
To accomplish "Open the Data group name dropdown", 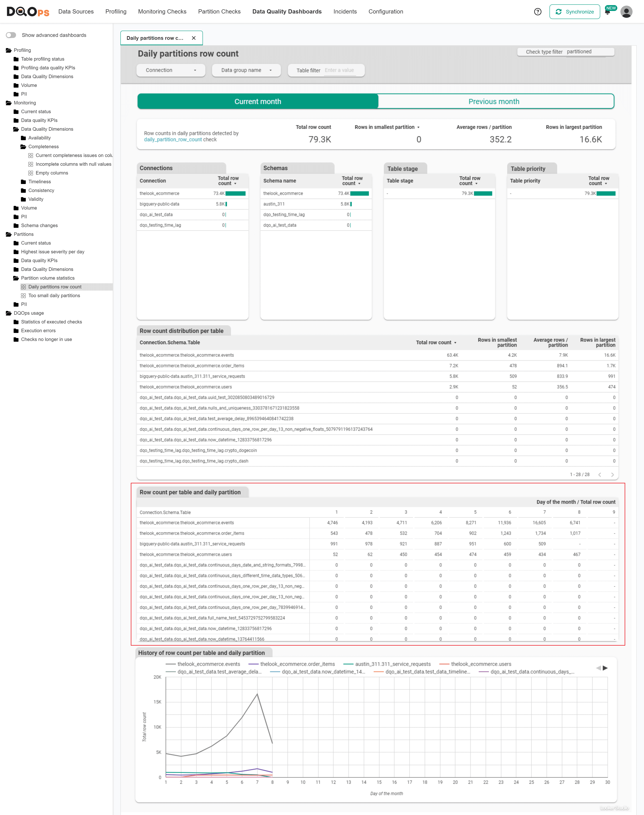I will [246, 70].
